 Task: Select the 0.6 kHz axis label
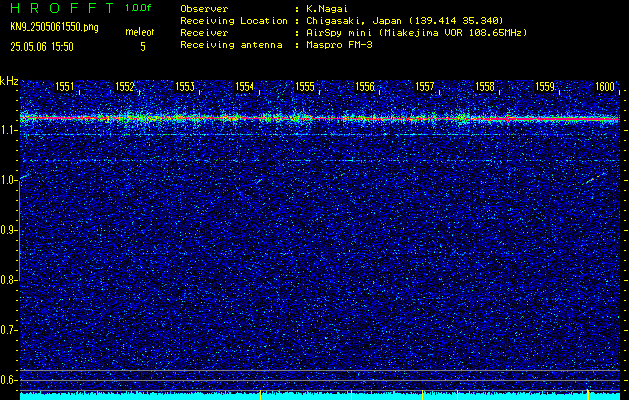7,380
